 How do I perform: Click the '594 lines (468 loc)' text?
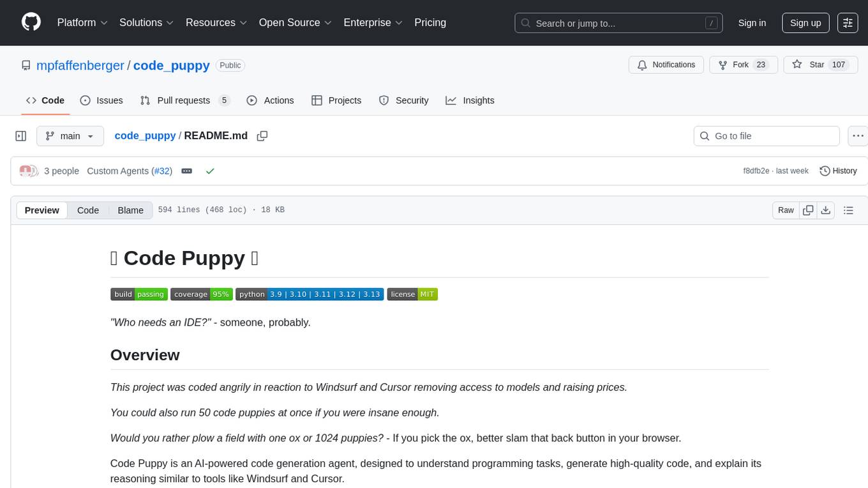pos(202,210)
